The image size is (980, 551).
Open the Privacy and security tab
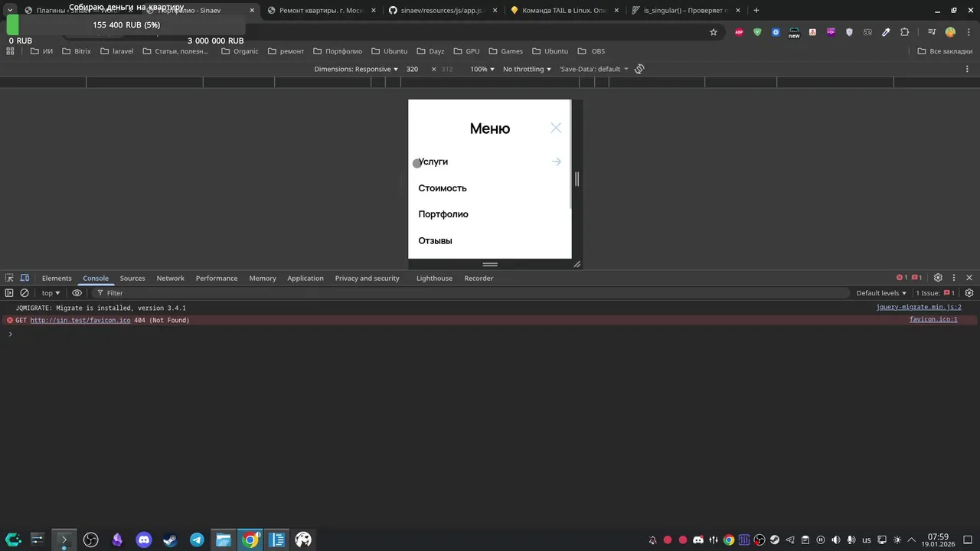[x=367, y=279]
